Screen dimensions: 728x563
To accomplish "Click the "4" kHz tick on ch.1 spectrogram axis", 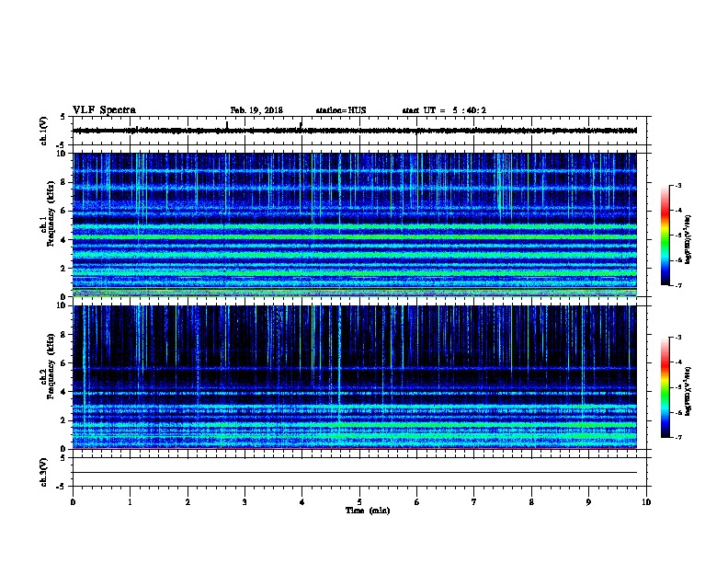I will [x=63, y=239].
